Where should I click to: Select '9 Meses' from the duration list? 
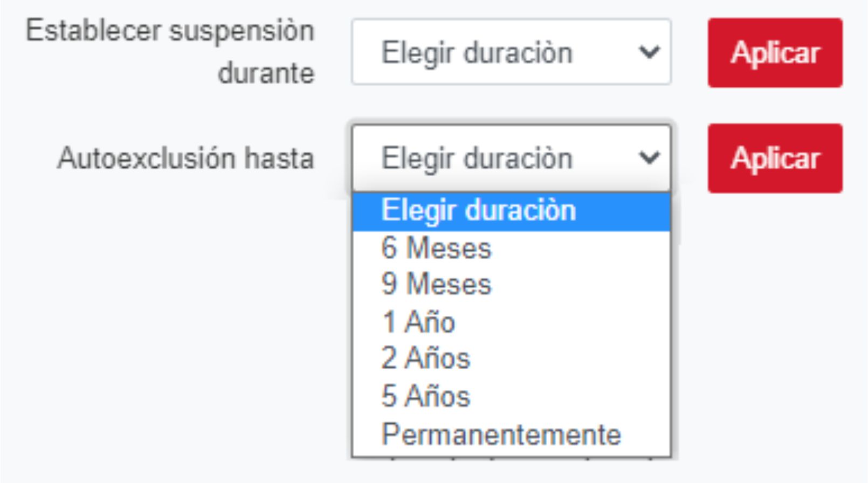(436, 284)
